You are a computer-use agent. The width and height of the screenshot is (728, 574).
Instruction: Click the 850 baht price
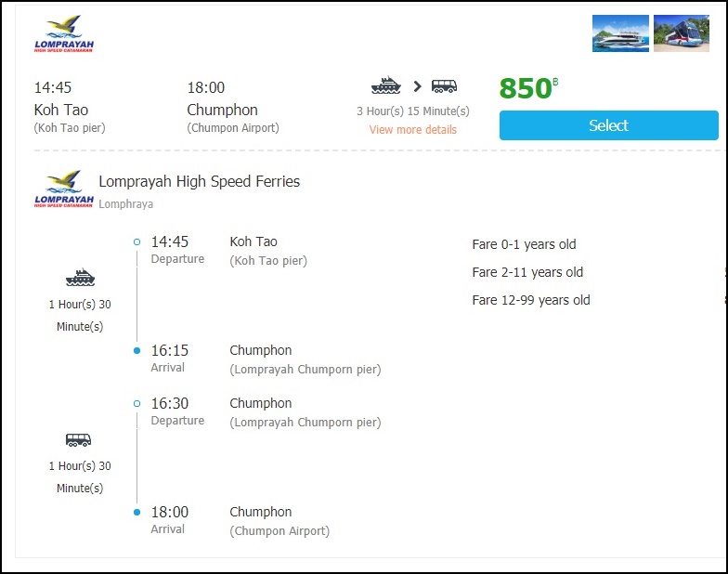coord(526,88)
